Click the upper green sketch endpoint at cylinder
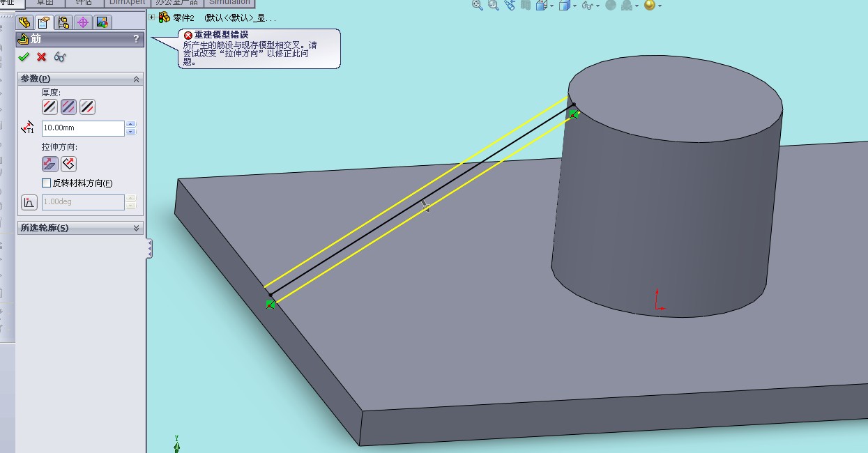868x453 pixels. point(573,114)
